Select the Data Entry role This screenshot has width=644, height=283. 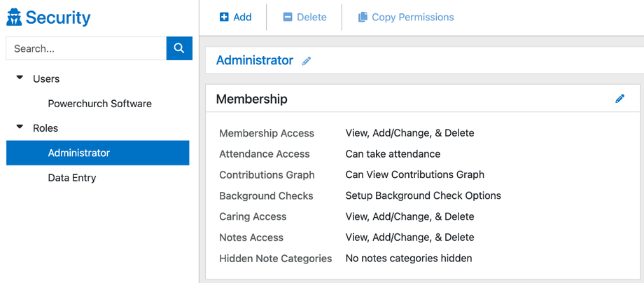[x=72, y=178]
